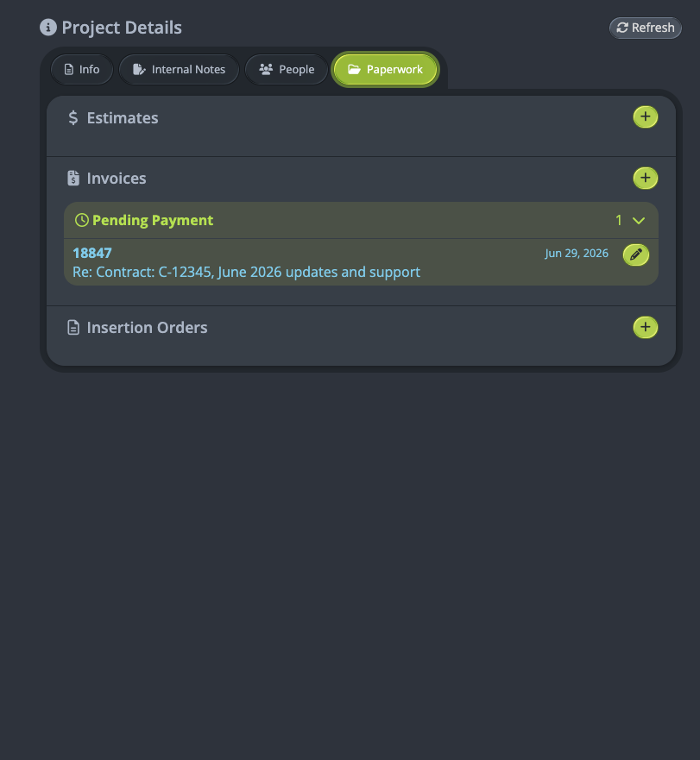Click the Pending Payment heading text
The height and width of the screenshot is (760, 700).
coord(153,221)
